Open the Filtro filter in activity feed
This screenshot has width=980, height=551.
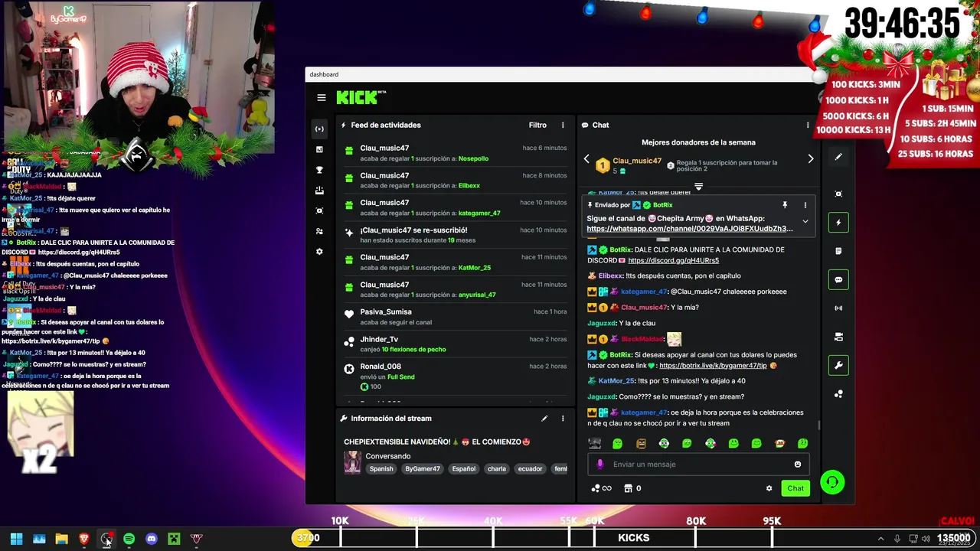click(x=537, y=125)
